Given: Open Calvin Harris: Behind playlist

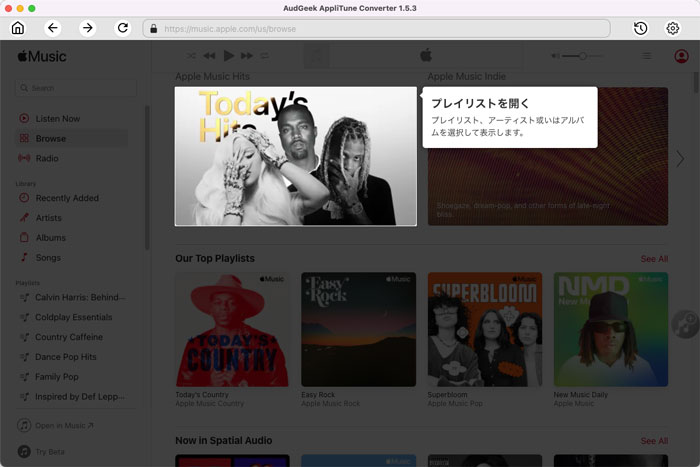Looking at the screenshot, I should click(x=72, y=297).
